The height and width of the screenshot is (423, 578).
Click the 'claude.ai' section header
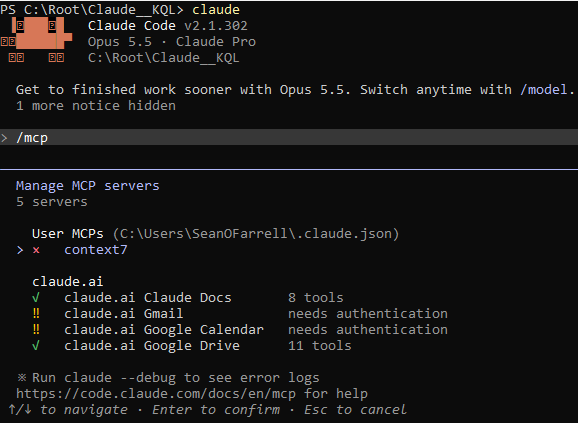tap(68, 282)
